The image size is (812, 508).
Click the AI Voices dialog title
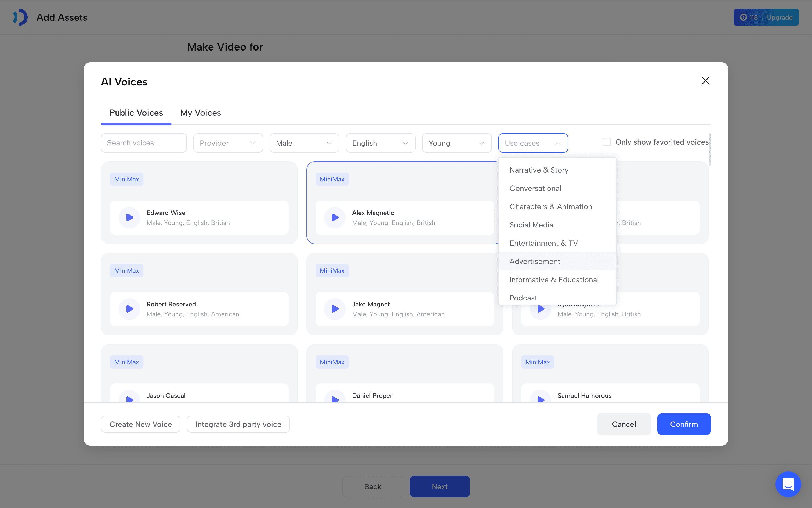click(x=124, y=82)
